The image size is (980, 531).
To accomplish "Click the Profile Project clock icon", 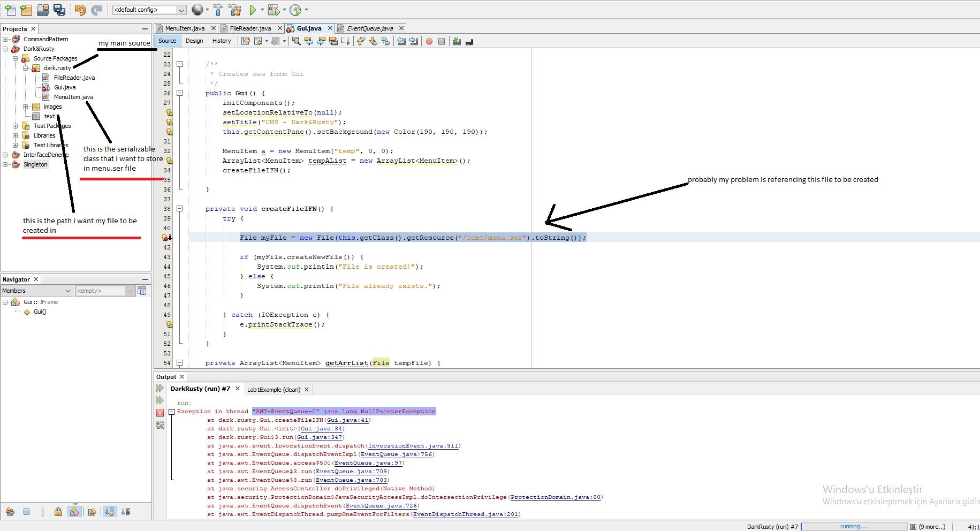I will (295, 10).
